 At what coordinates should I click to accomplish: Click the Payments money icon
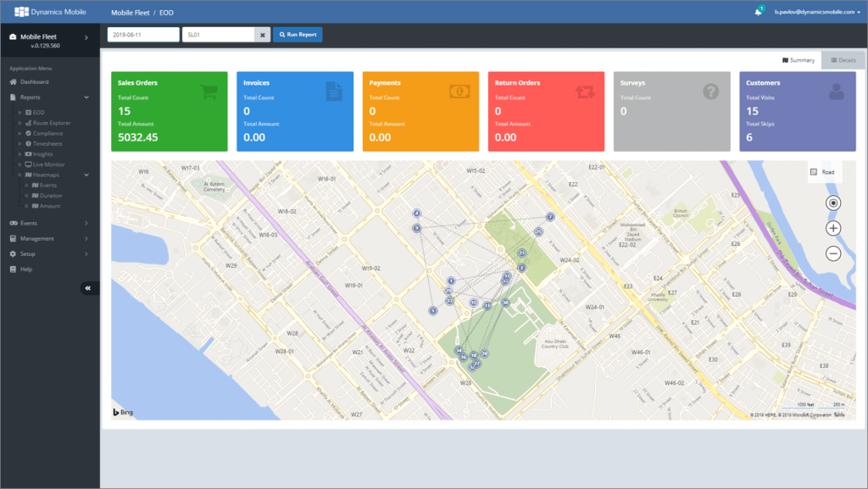point(459,92)
